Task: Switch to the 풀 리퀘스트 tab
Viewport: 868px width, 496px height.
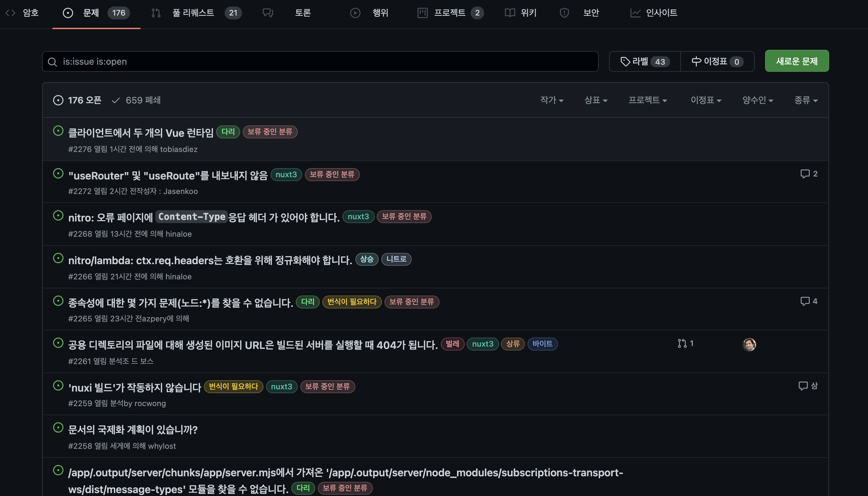Action: coord(193,13)
